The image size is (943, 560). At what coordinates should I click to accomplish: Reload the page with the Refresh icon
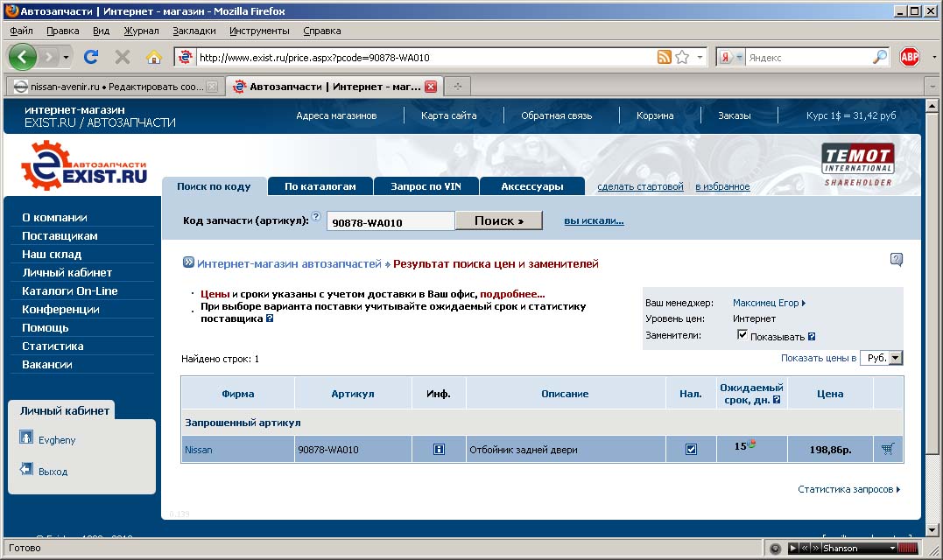pos(91,57)
